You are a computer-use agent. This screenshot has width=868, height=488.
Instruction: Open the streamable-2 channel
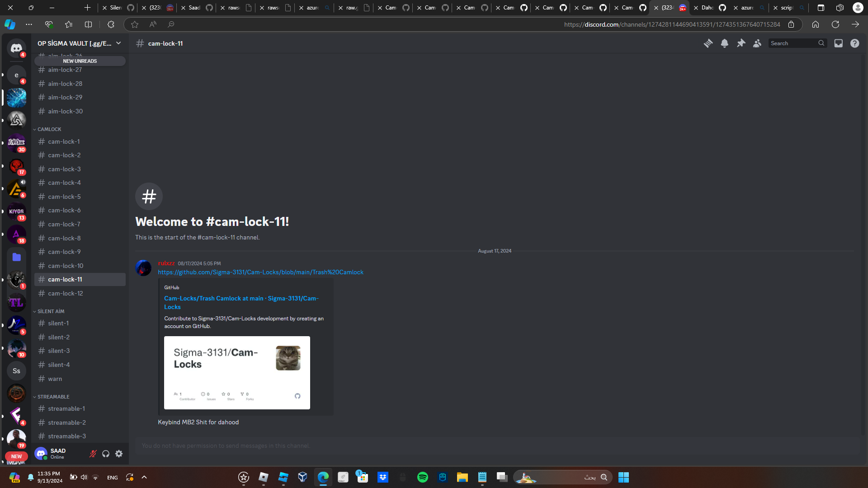click(x=80, y=422)
